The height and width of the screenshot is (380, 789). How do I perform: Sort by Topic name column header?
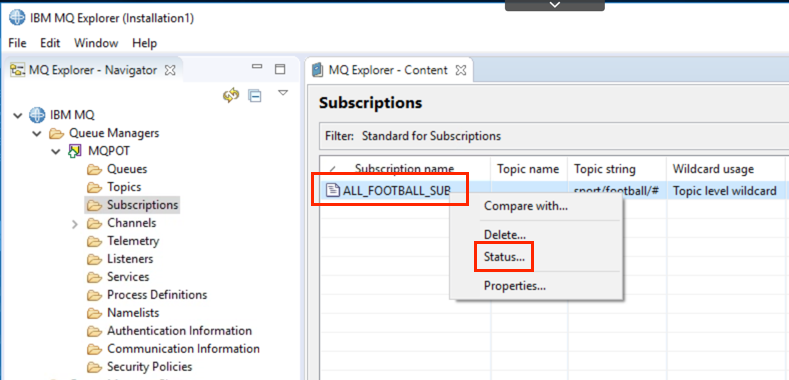click(x=528, y=170)
